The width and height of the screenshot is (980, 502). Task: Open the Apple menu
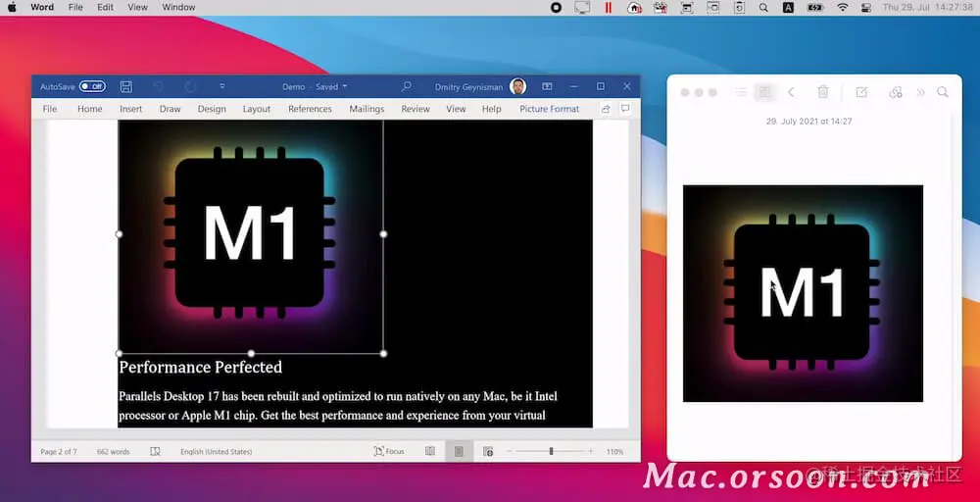(x=12, y=8)
